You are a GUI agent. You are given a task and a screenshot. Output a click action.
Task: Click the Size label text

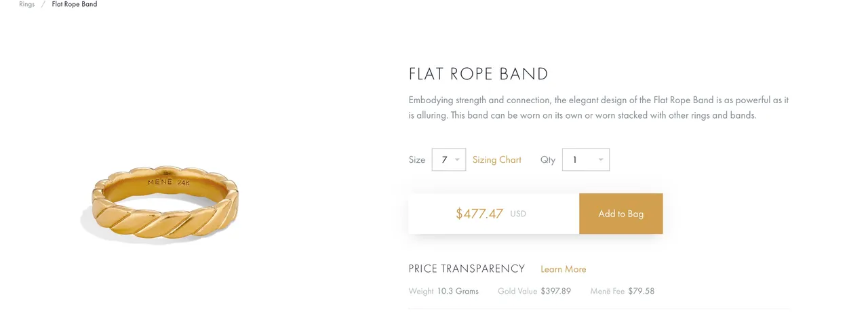[417, 160]
